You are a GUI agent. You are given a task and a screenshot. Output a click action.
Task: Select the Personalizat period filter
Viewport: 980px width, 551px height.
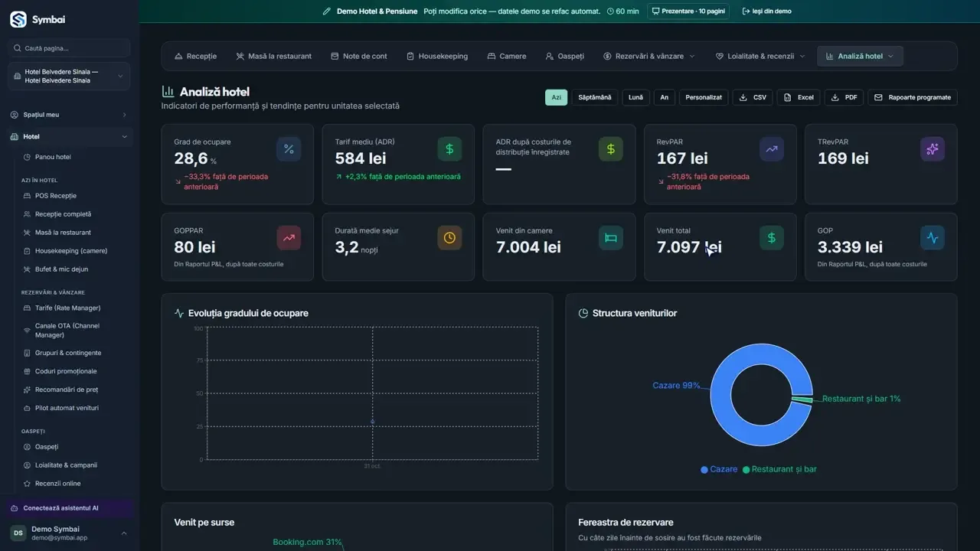click(704, 97)
